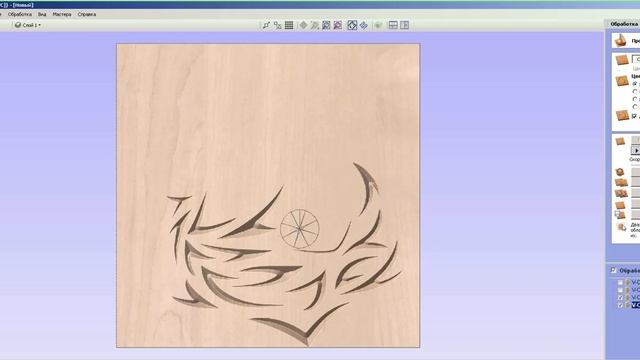Toggle the toolpath list header checkbox
The height and width of the screenshot is (360, 640).
[x=613, y=270]
